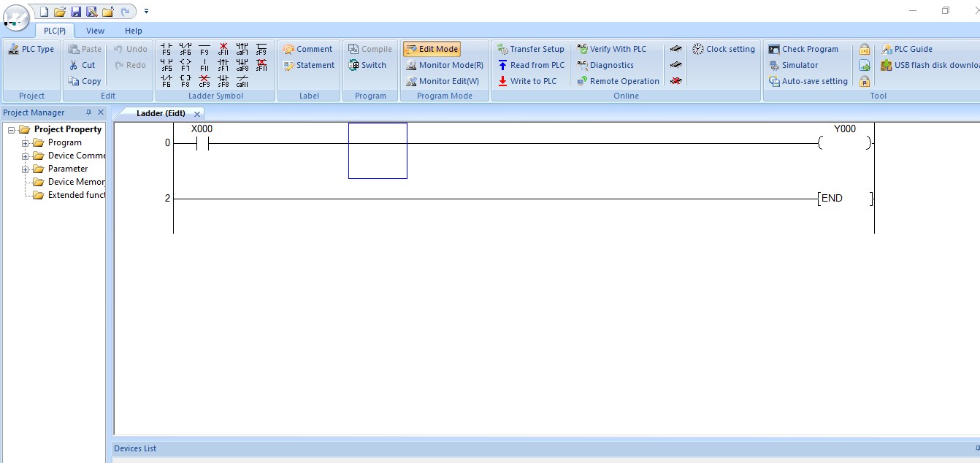Viewport: 980px width, 463px height.
Task: Toggle Monitor Edit(W) mode
Action: pyautogui.click(x=443, y=81)
